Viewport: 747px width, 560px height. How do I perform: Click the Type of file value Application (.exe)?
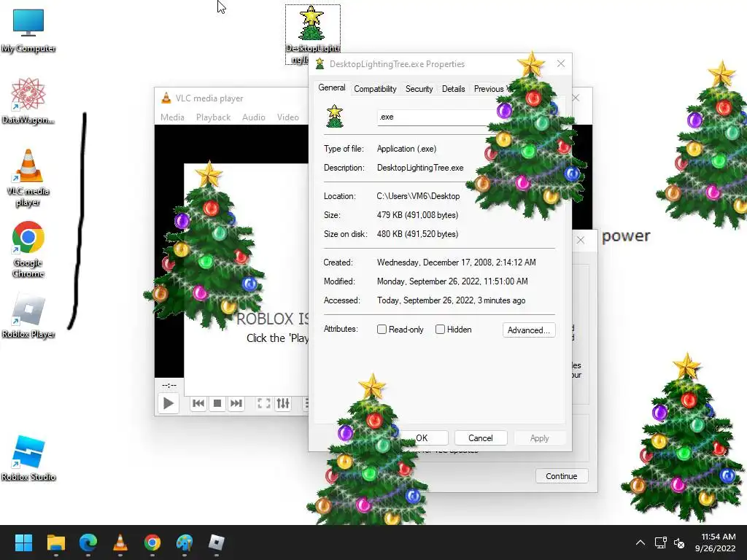click(406, 149)
